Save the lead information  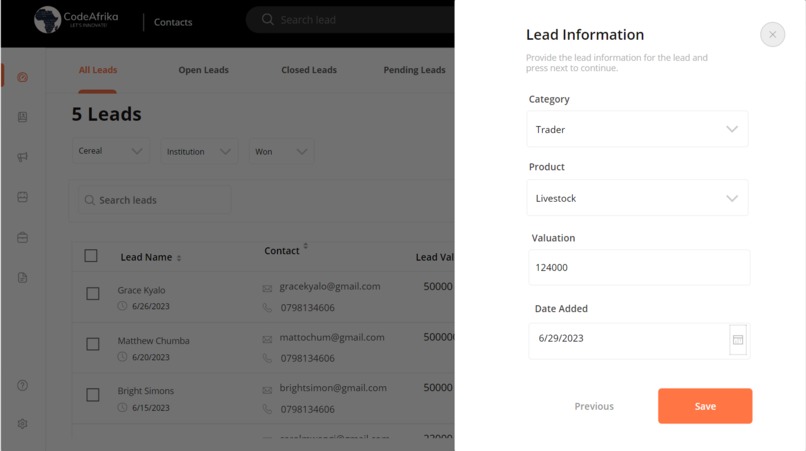(x=705, y=406)
